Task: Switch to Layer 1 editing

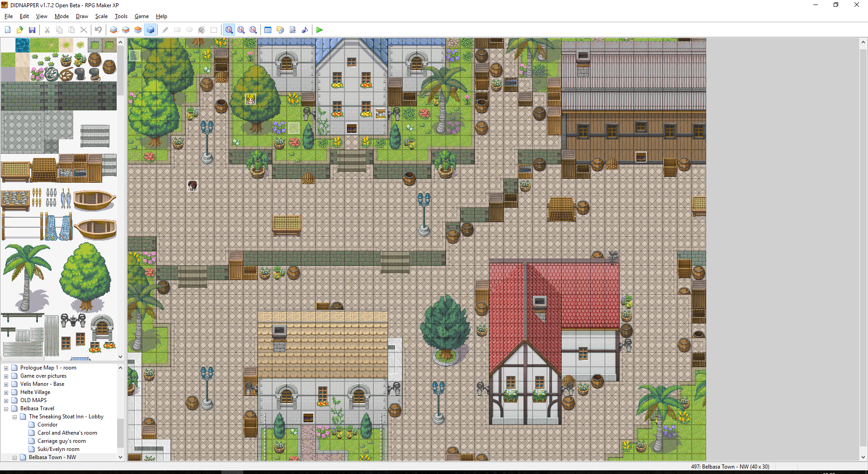Action: tap(113, 30)
